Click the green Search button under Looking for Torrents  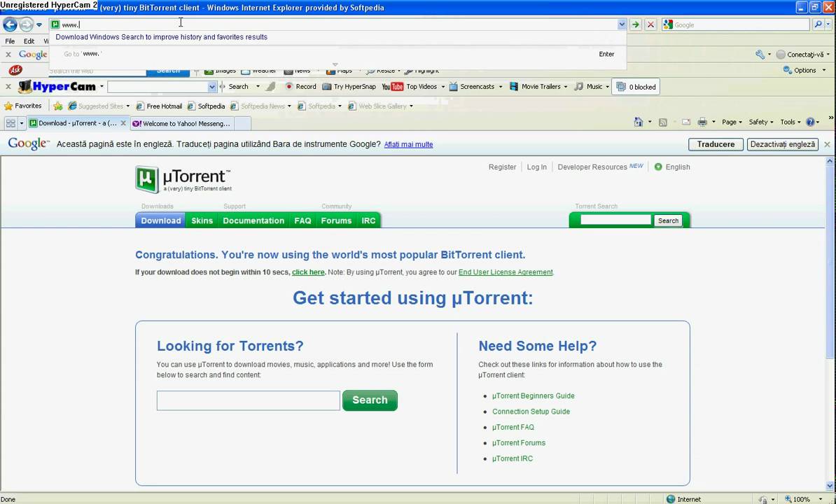point(370,400)
